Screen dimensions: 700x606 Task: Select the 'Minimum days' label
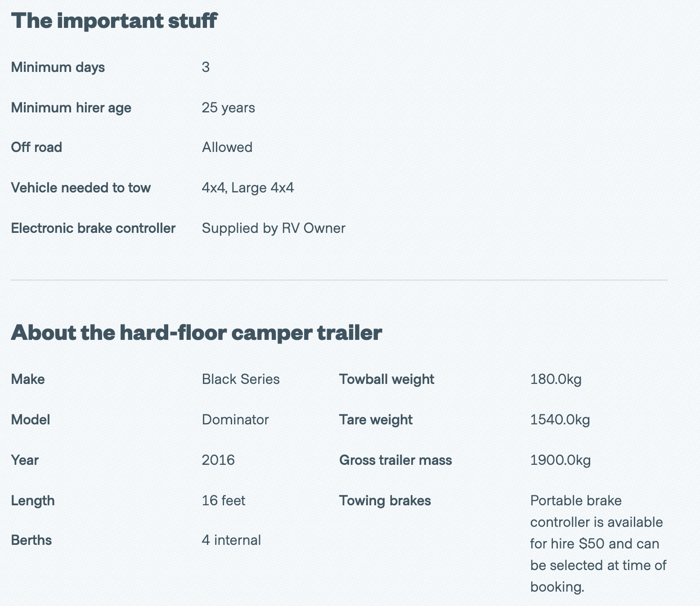pyautogui.click(x=58, y=67)
